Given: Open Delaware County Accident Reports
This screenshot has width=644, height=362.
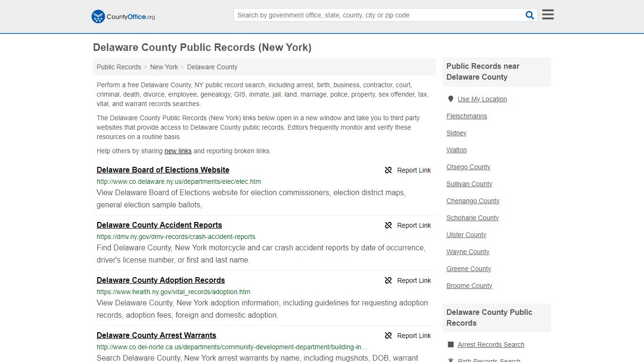Looking at the screenshot, I should (x=159, y=225).
